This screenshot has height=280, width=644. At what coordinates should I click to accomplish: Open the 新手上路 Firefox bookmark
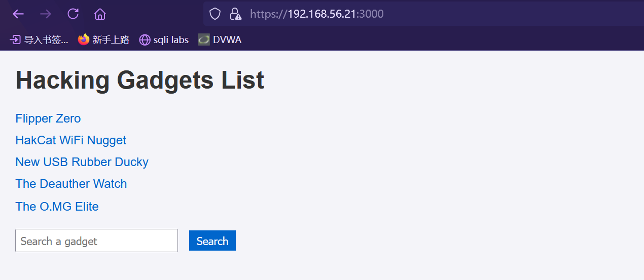[x=104, y=39]
